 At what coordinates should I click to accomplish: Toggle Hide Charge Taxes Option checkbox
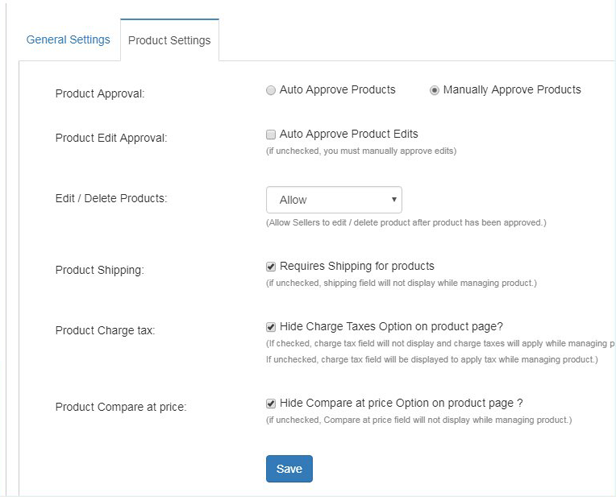[271, 327]
